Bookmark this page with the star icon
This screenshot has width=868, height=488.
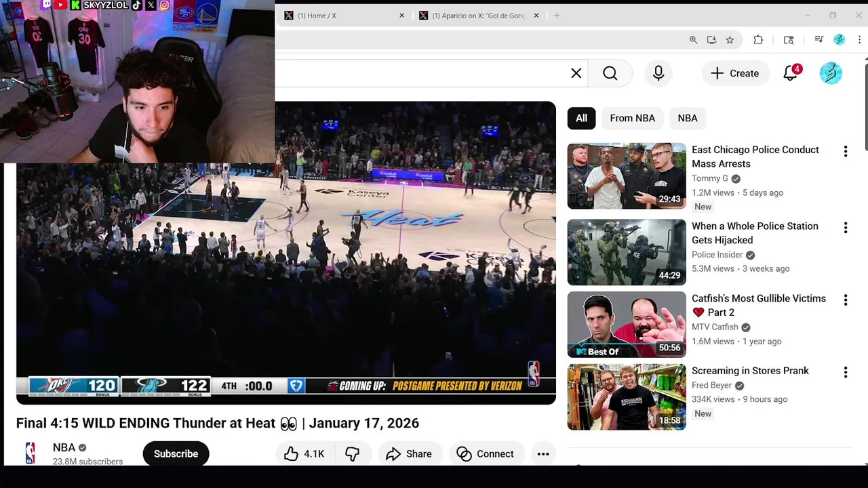(730, 40)
